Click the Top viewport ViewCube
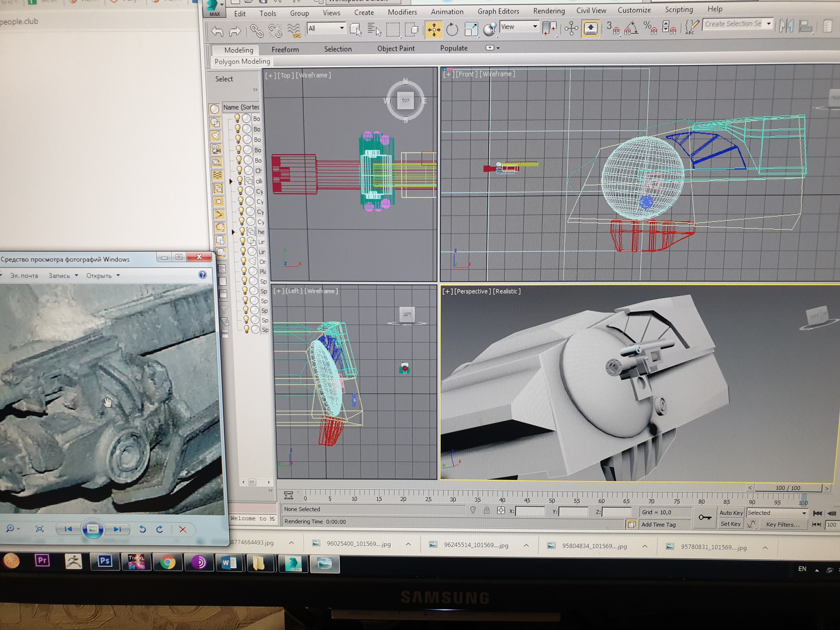Image resolution: width=840 pixels, height=630 pixels. pos(406,101)
